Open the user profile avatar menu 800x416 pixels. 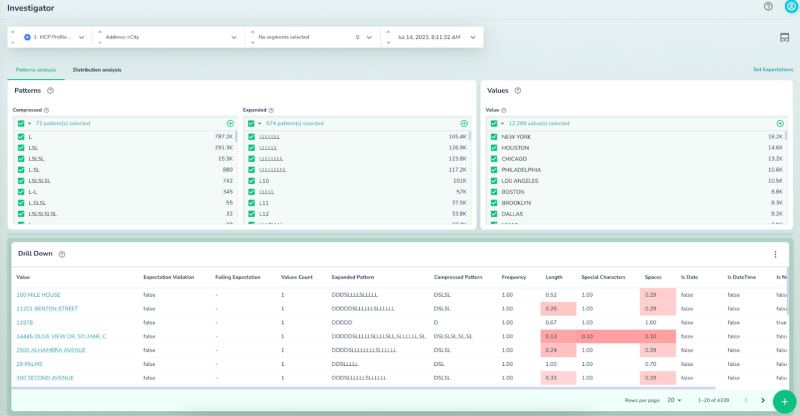(x=791, y=6)
